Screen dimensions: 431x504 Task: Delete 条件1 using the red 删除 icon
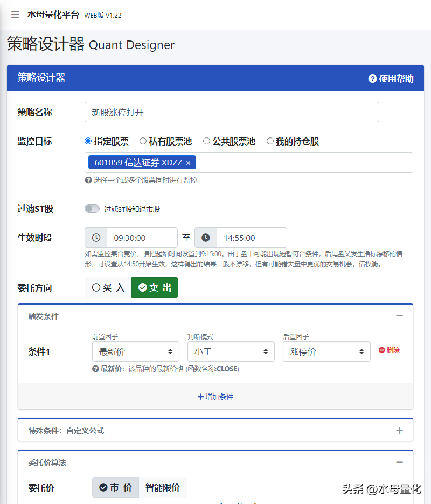[382, 350]
